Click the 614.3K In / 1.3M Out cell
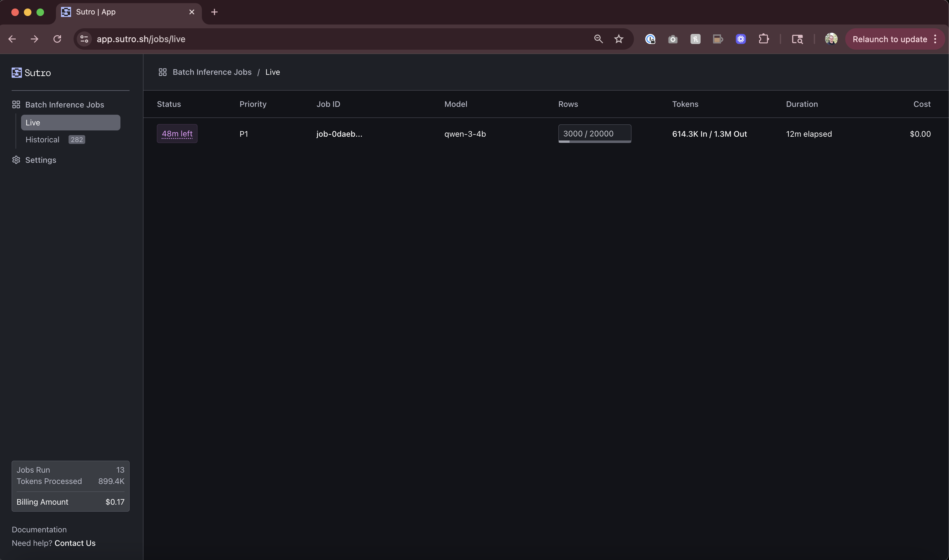949x560 pixels. click(x=709, y=134)
